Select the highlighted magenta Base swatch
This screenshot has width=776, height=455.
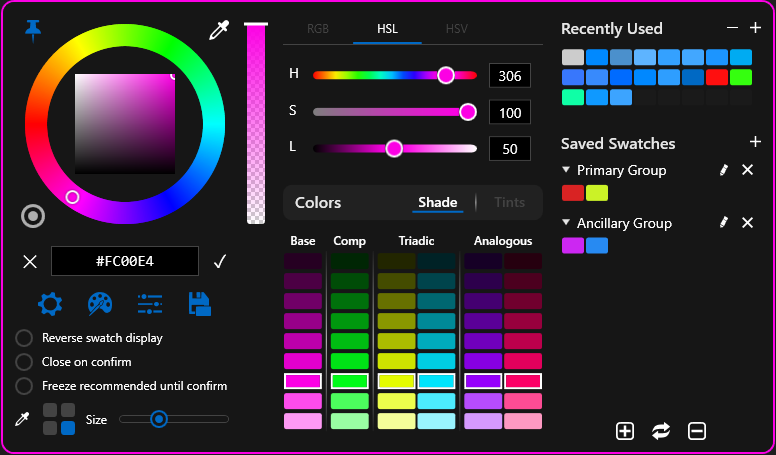pyautogui.click(x=303, y=381)
